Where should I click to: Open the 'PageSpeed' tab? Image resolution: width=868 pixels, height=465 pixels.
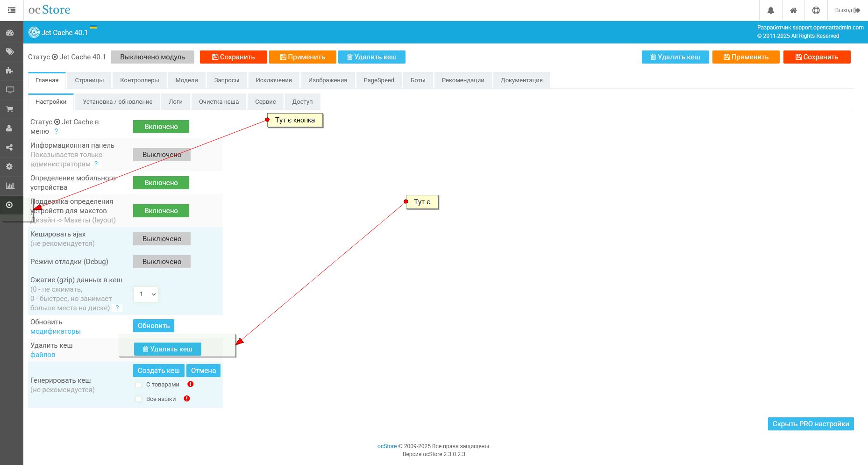pyautogui.click(x=379, y=80)
